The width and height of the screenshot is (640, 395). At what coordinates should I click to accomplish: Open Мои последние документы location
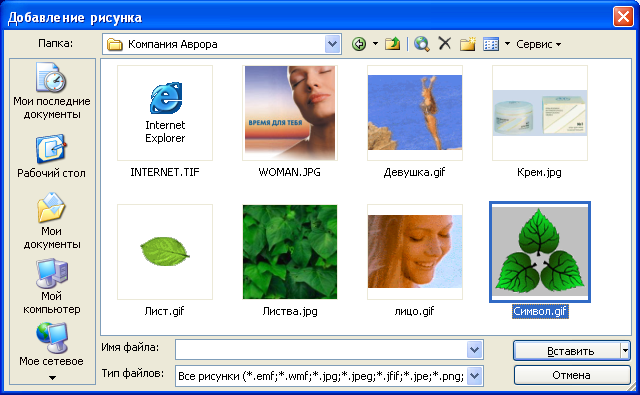52,91
